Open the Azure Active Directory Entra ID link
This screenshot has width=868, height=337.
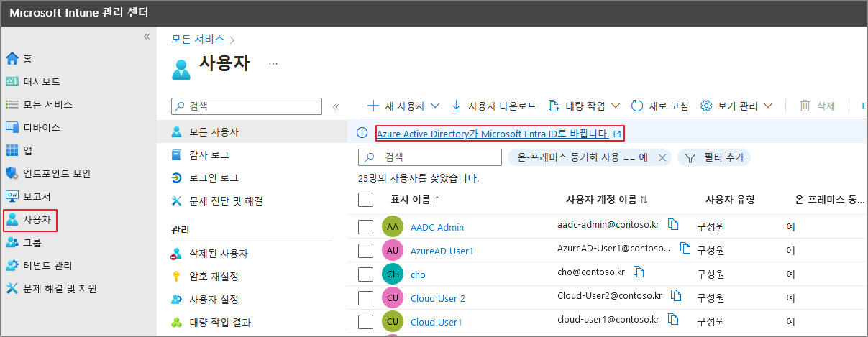pos(493,134)
